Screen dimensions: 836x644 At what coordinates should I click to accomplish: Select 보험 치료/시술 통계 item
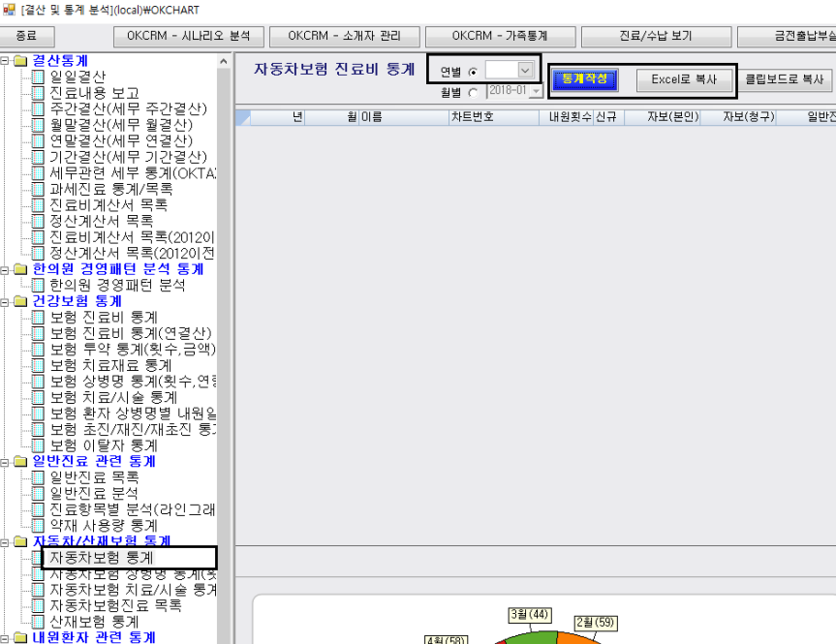click(x=113, y=397)
